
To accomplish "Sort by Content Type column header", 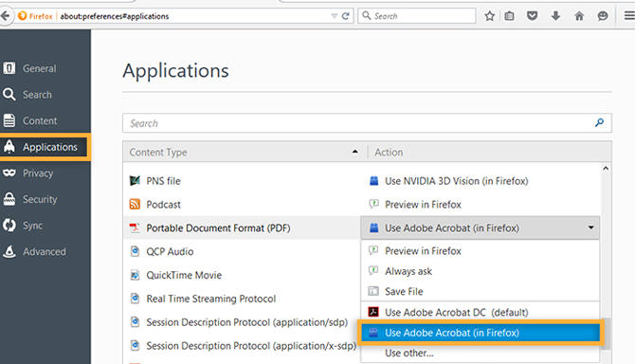I will [245, 153].
